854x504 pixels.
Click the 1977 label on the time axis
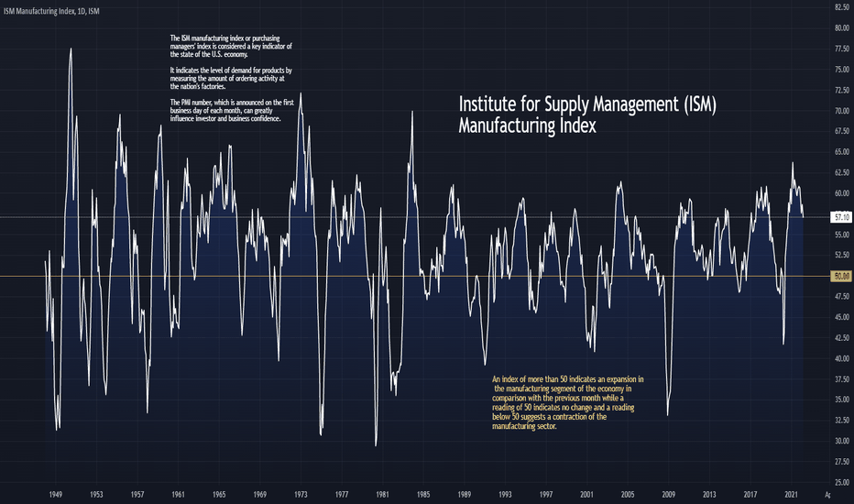click(x=342, y=495)
